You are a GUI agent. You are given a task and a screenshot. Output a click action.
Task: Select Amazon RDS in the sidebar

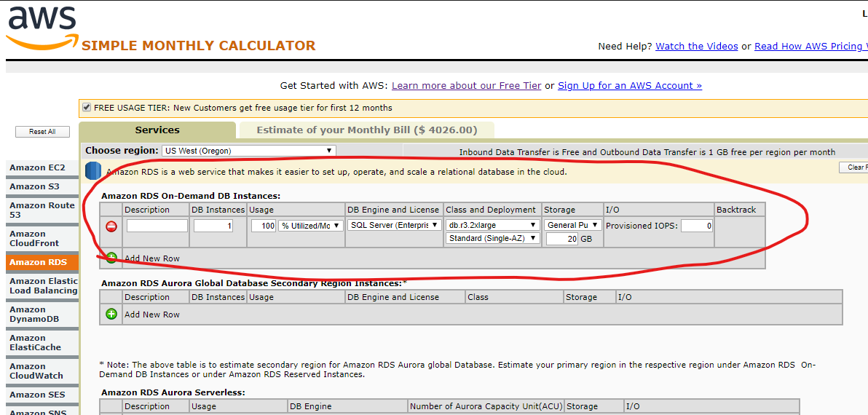[42, 262]
